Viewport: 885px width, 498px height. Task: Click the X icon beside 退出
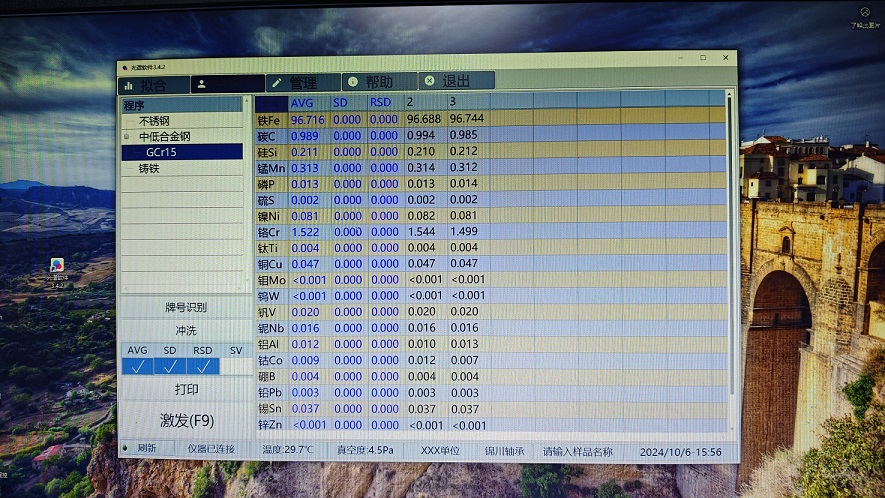(428, 81)
